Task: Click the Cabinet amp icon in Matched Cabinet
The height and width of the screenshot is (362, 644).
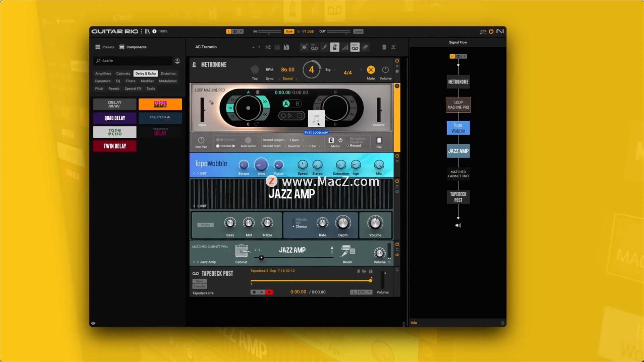Action: click(x=242, y=251)
